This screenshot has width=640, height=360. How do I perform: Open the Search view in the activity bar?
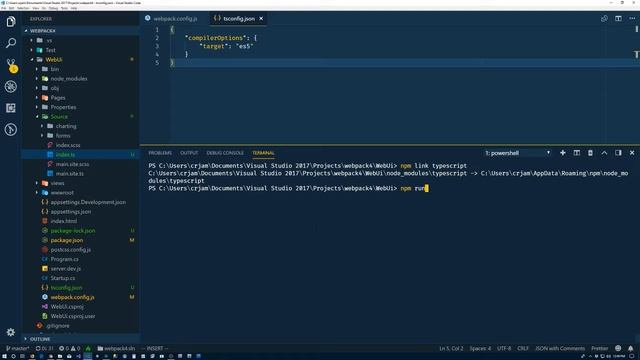coord(11,43)
